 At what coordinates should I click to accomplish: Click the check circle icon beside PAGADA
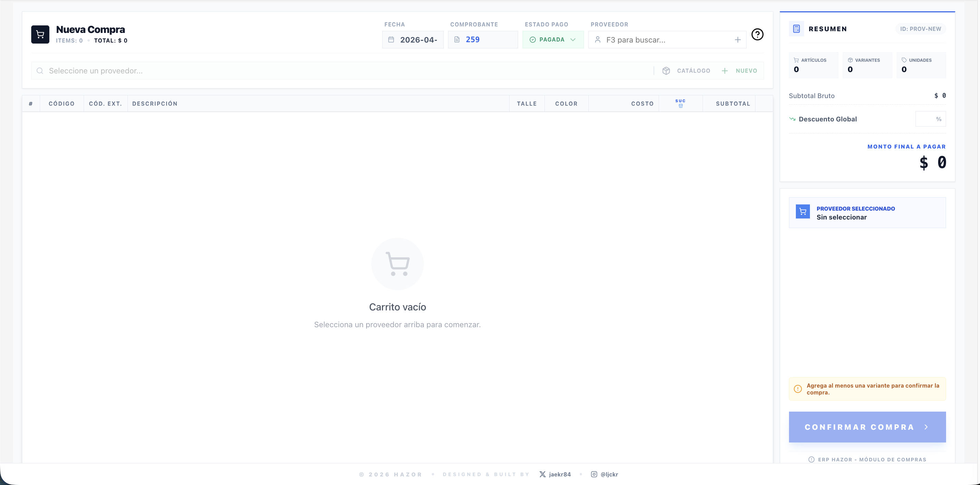[x=533, y=39]
